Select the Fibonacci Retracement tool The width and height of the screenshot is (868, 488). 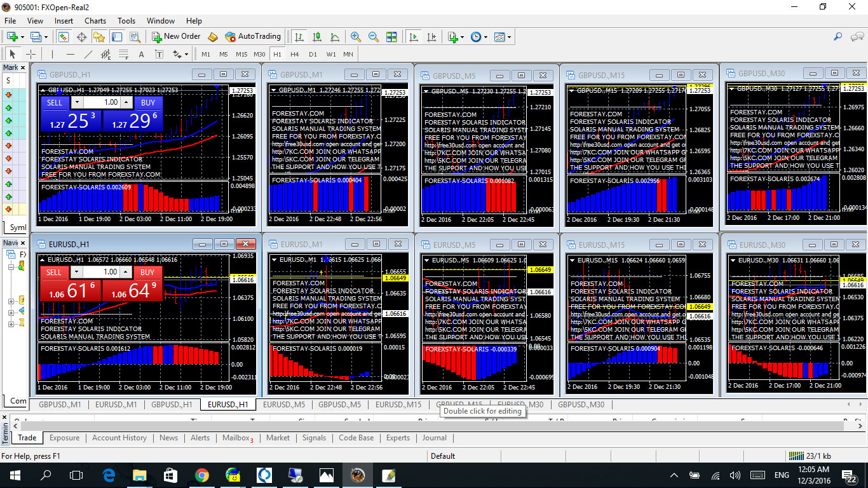click(124, 54)
